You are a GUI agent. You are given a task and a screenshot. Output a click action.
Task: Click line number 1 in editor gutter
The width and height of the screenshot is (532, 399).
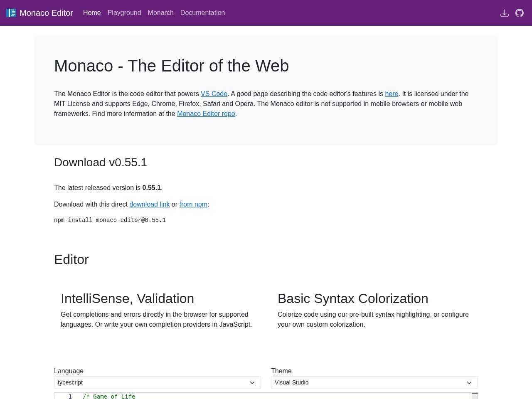tap(70, 397)
